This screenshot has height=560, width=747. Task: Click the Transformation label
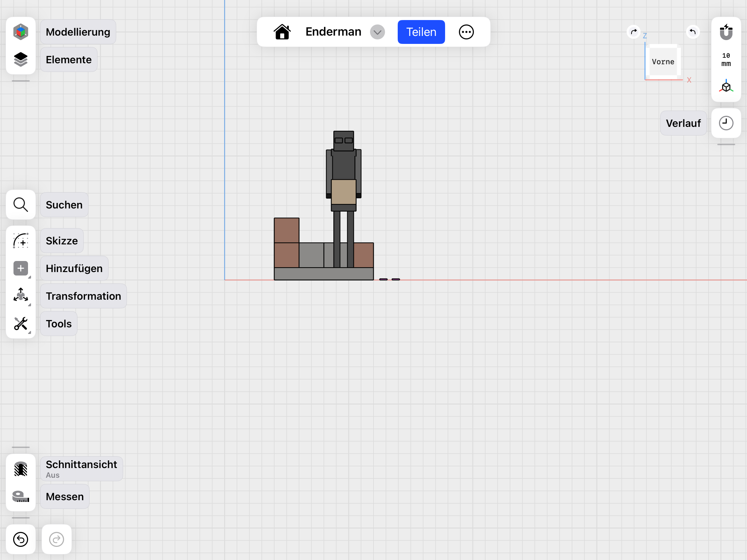click(x=84, y=296)
